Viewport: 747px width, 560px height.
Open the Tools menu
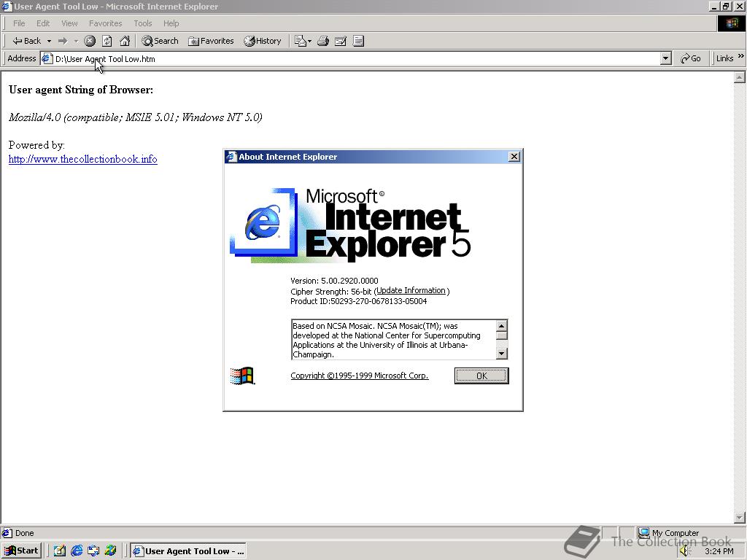click(x=142, y=23)
